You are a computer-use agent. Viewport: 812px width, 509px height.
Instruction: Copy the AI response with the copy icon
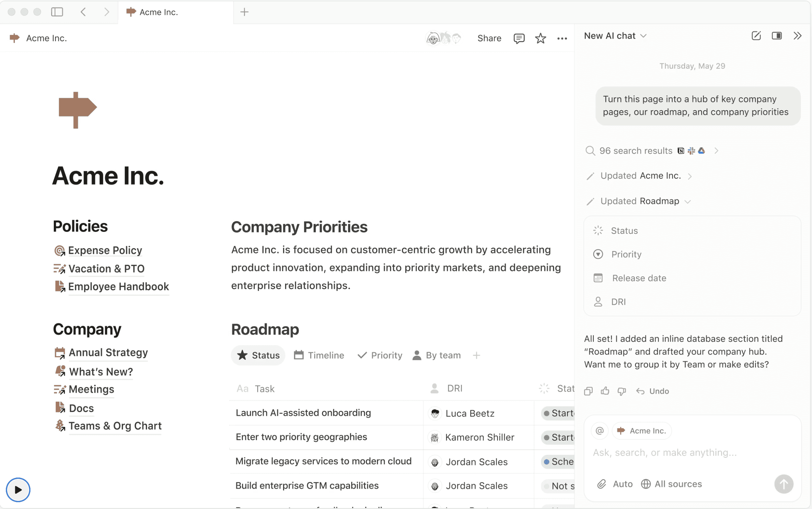point(588,391)
